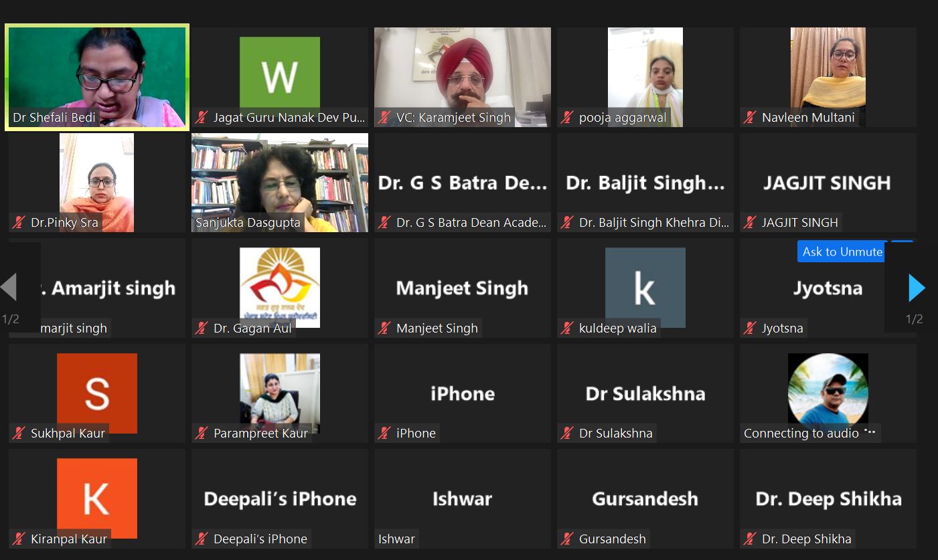938x560 pixels.
Task: Go to previous gallery page arrow
Action: coord(9,287)
